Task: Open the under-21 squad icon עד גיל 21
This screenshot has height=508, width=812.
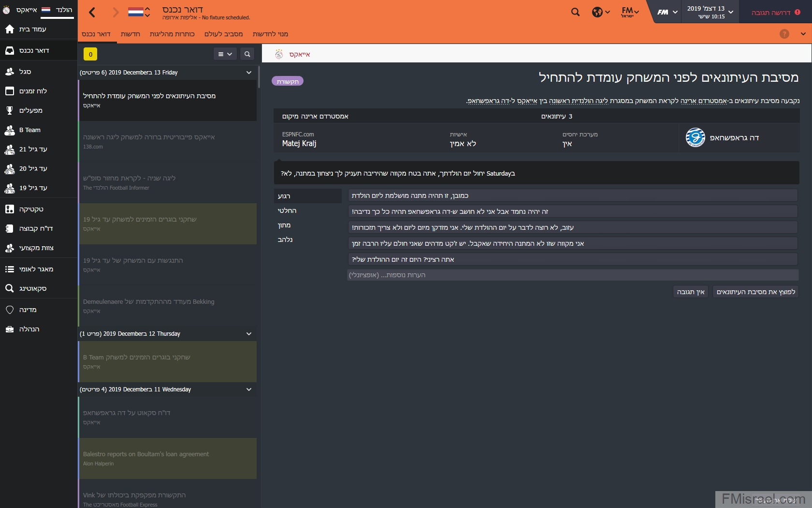Action: (x=10, y=149)
